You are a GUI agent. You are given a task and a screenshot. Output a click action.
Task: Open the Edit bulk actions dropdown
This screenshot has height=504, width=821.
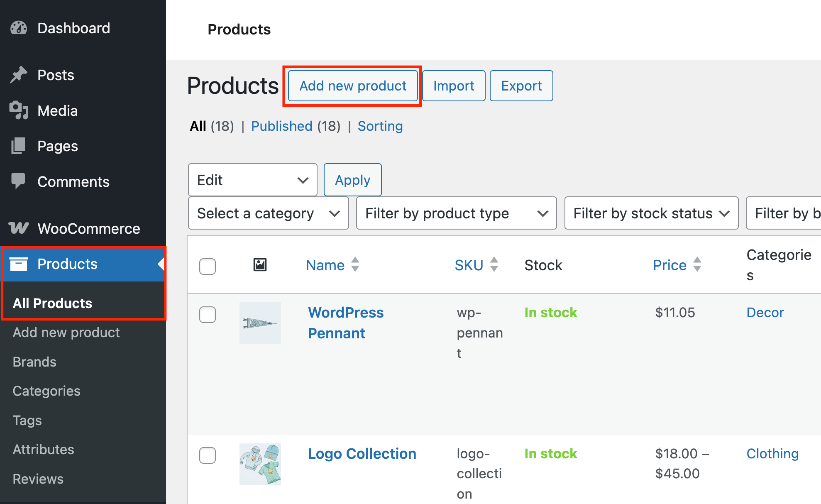pyautogui.click(x=253, y=180)
